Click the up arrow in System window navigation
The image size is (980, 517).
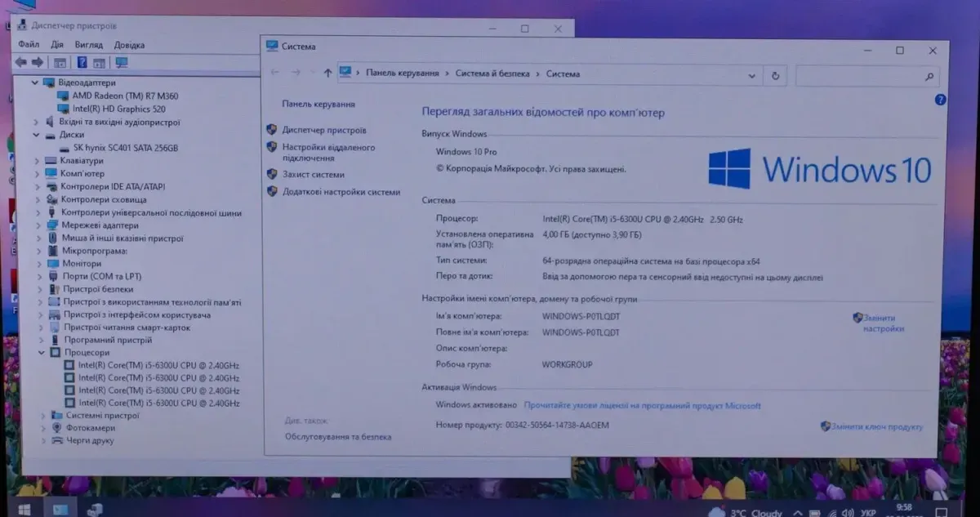[327, 73]
